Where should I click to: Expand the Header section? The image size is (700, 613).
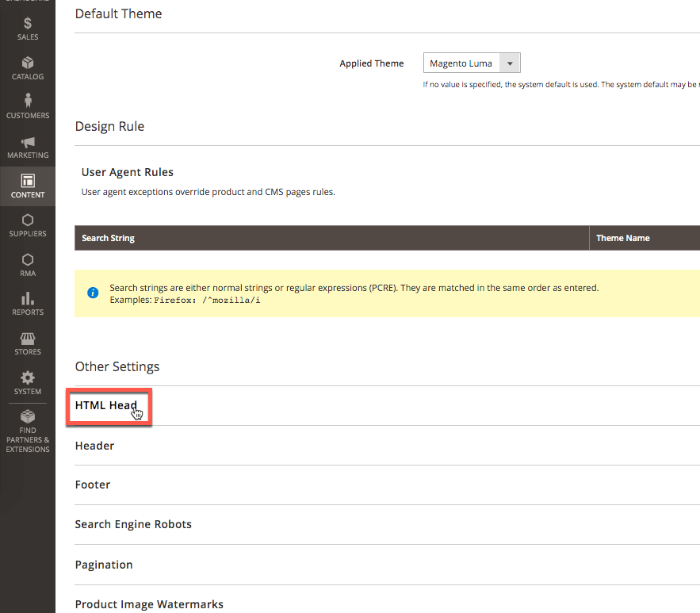click(x=94, y=446)
